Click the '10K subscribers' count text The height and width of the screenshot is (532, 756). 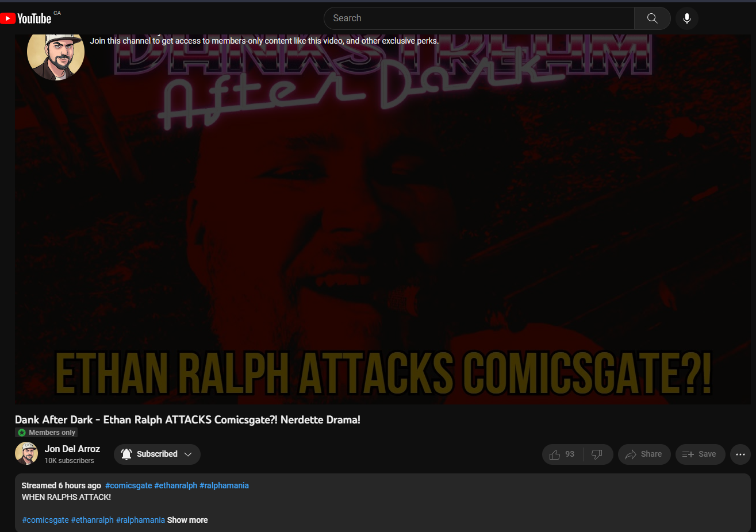70,461
